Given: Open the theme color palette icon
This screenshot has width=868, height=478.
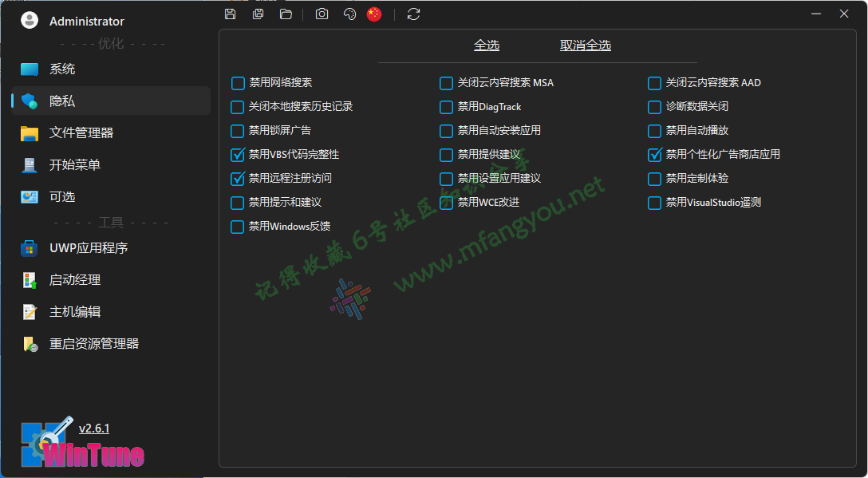Looking at the screenshot, I should click(349, 14).
